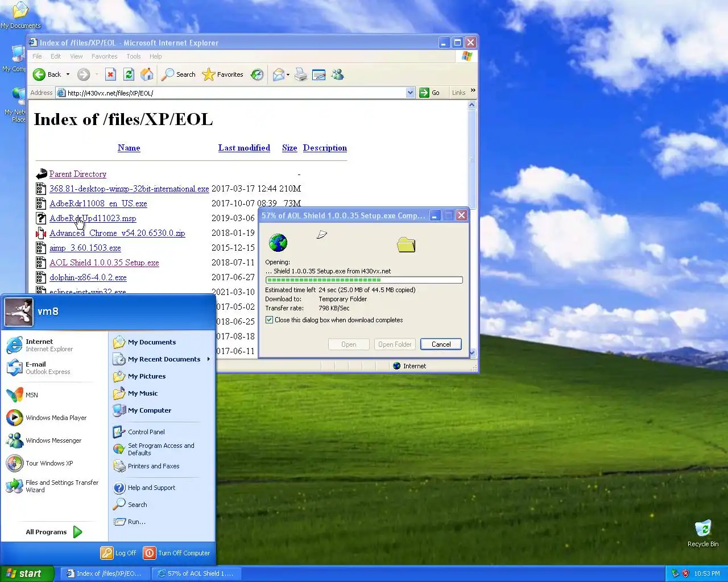Click aimp_3.60.1503.exe file link
The image size is (728, 582).
[x=85, y=248]
